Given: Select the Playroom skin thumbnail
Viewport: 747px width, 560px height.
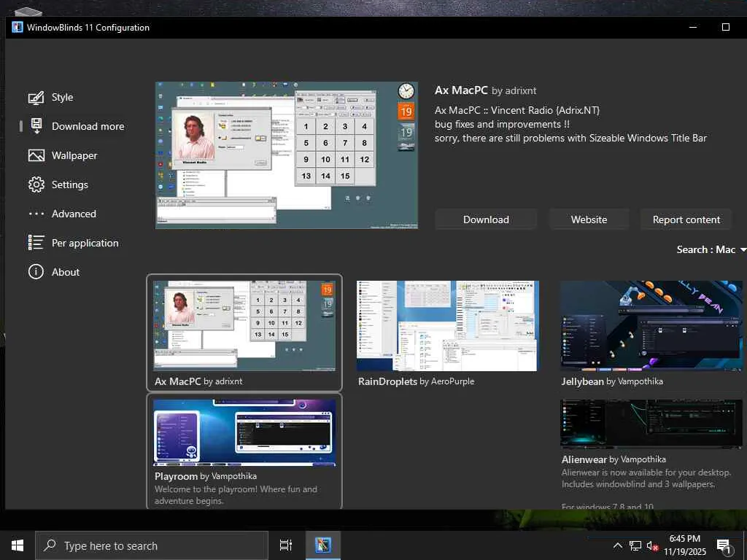Looking at the screenshot, I should coord(244,432).
